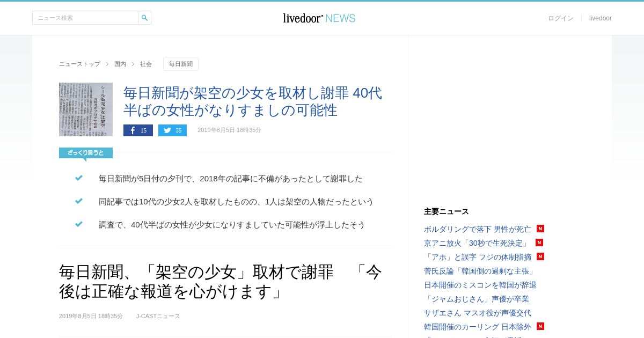
Task: Click the ログイン link
Action: coord(561,18)
